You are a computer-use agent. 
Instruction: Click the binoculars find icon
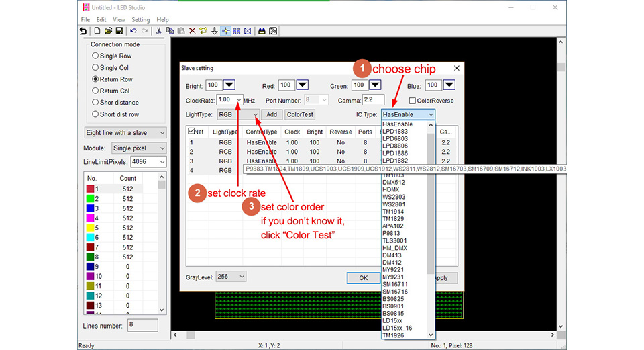pyautogui.click(x=262, y=31)
